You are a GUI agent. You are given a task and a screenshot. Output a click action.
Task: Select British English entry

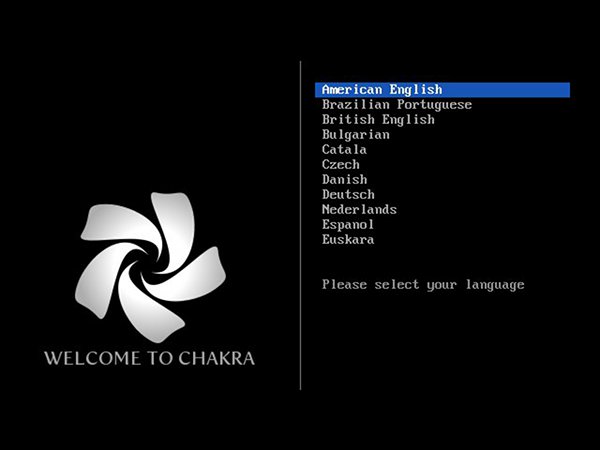pyautogui.click(x=378, y=120)
